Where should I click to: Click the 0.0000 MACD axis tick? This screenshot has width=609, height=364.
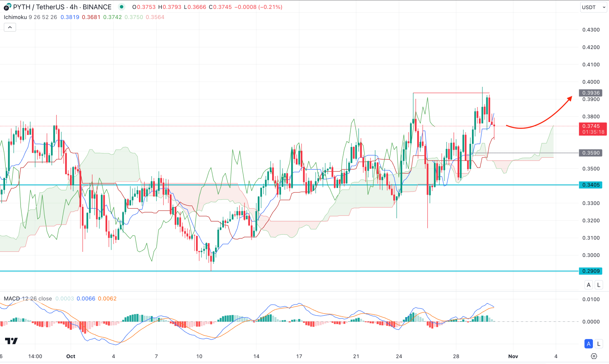click(x=591, y=322)
